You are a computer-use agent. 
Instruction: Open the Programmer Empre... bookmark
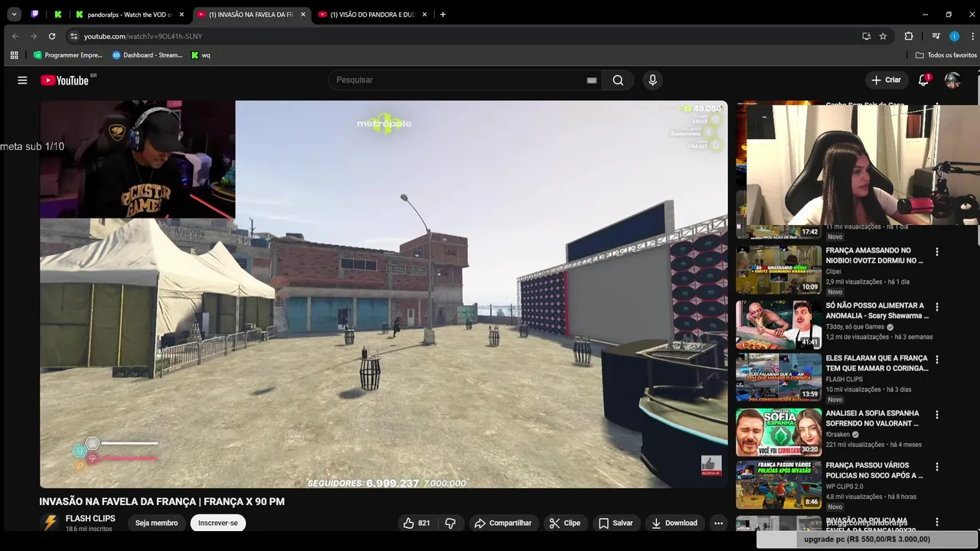(x=67, y=55)
